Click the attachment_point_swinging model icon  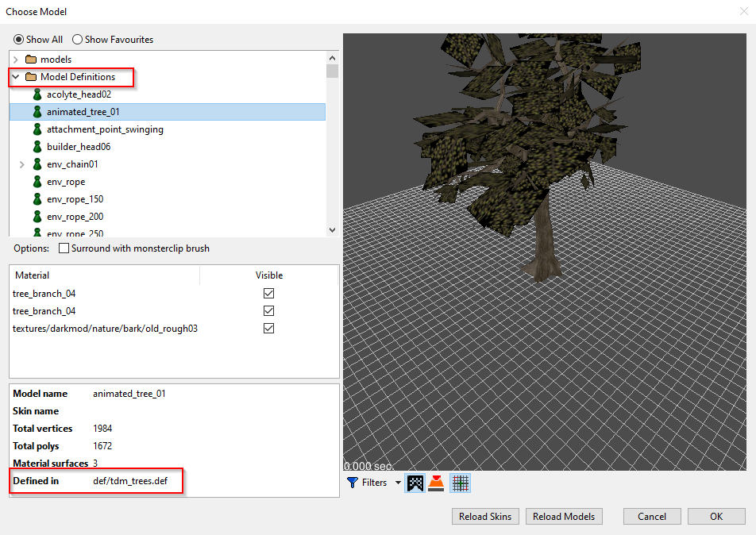[x=37, y=129]
